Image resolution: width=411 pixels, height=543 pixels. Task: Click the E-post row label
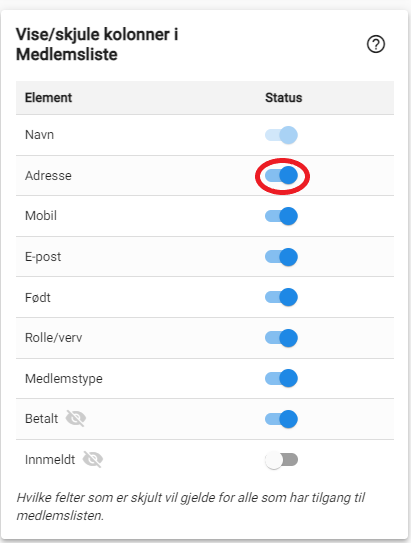coord(43,257)
